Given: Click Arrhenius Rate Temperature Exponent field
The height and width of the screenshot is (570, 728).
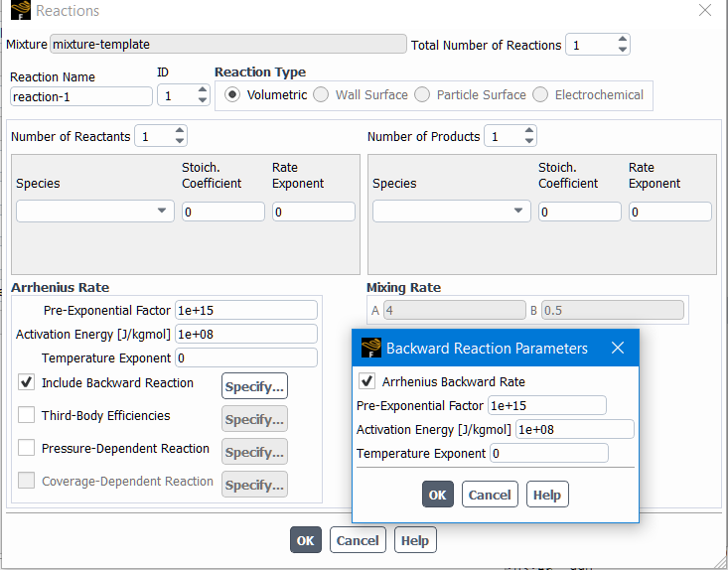Looking at the screenshot, I should tap(246, 357).
